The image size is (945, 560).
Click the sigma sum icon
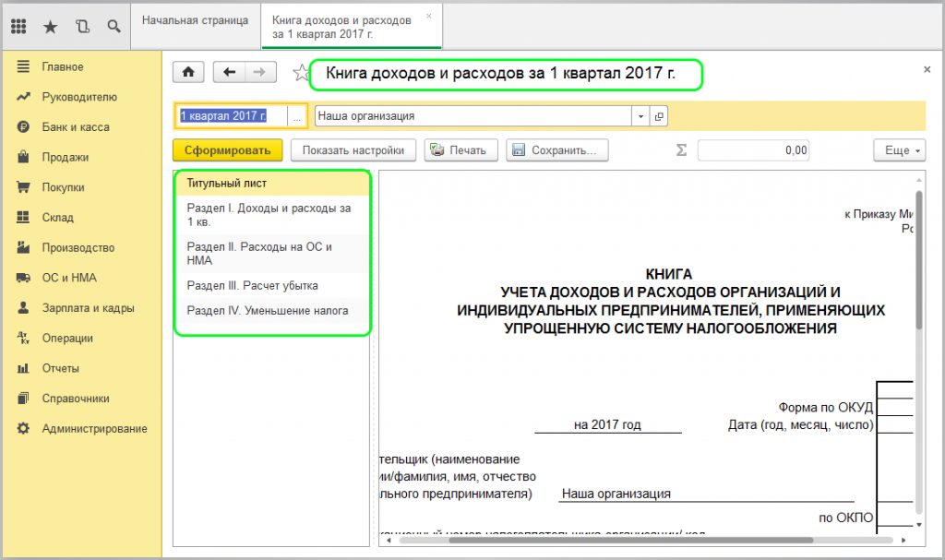coord(682,150)
